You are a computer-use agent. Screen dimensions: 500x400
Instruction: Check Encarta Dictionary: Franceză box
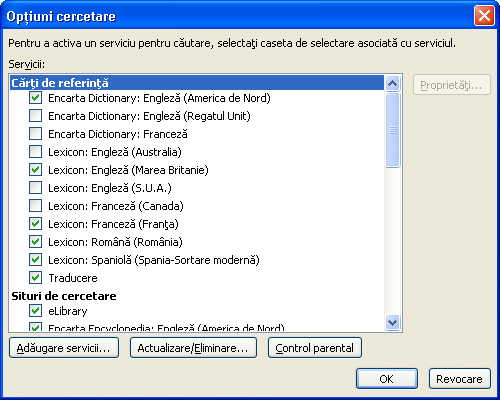click(35, 134)
